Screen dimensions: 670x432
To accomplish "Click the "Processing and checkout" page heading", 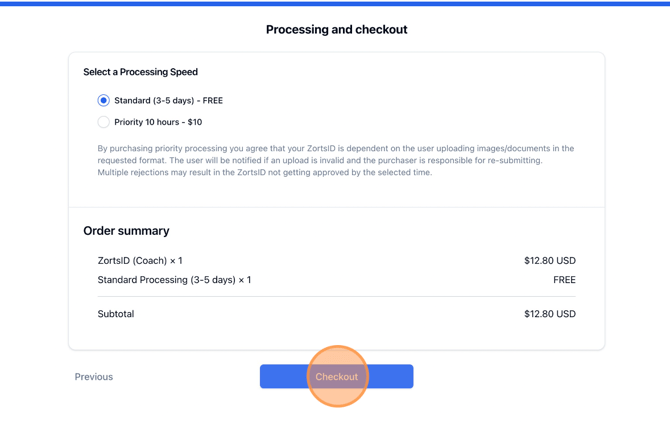I will coord(336,30).
